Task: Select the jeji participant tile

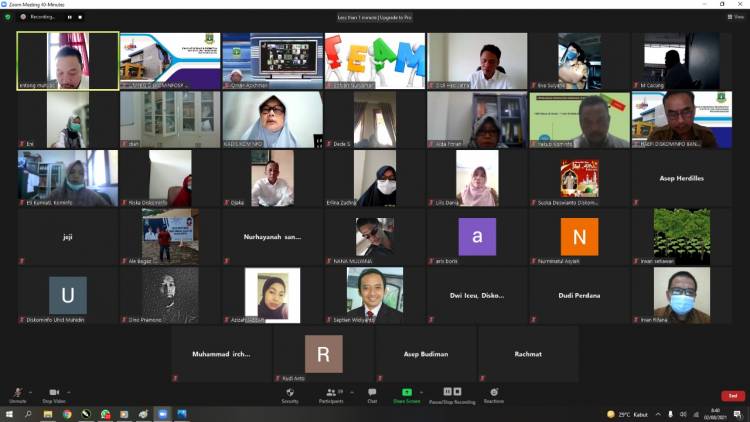Action: pos(67,237)
